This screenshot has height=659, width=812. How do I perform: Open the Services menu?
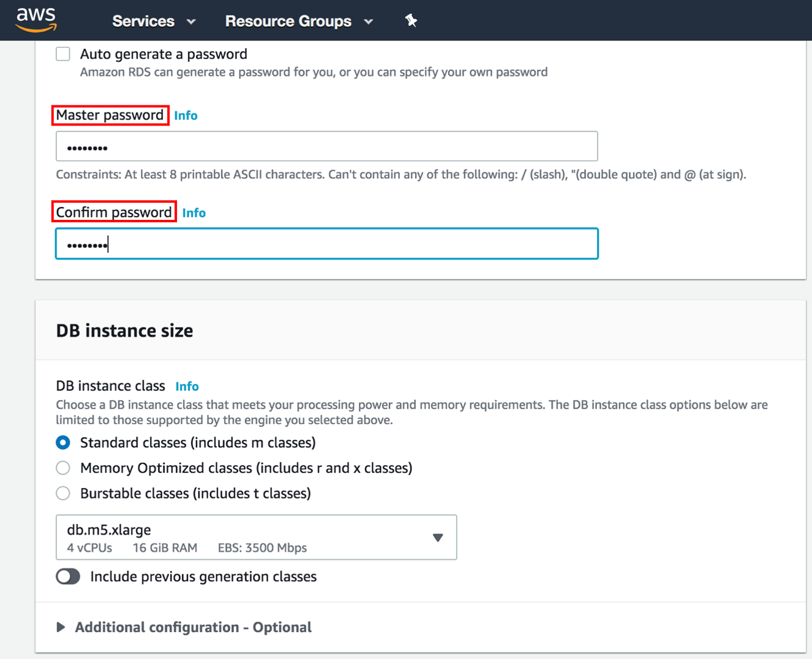[x=154, y=21]
